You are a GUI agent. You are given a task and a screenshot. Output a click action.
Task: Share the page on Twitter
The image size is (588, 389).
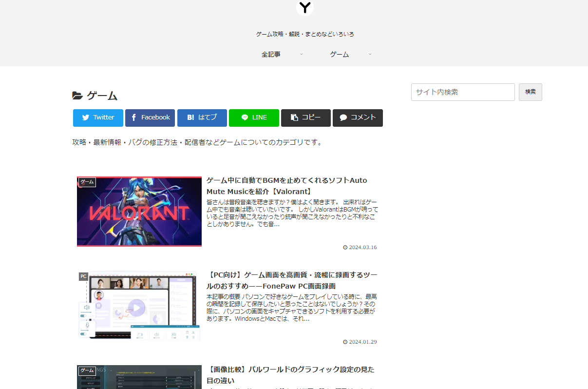tap(98, 117)
